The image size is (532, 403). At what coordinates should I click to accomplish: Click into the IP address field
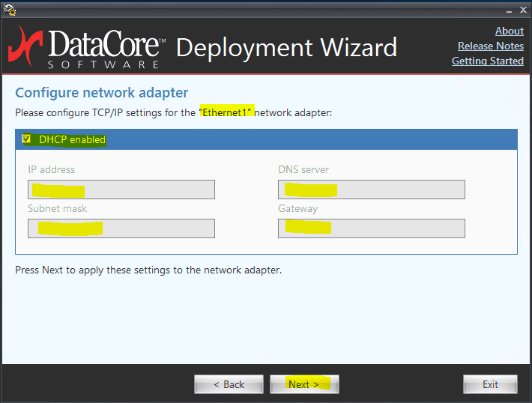point(121,190)
